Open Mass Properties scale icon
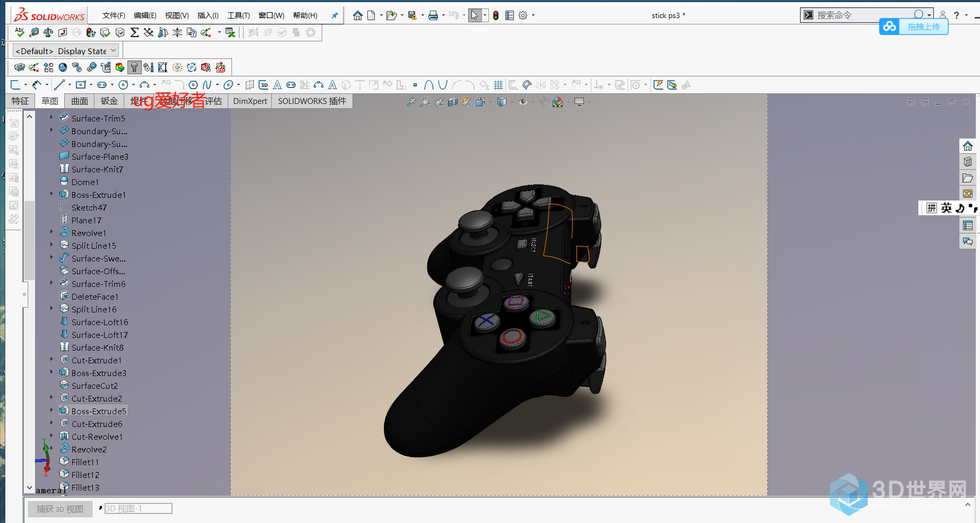 tap(48, 32)
